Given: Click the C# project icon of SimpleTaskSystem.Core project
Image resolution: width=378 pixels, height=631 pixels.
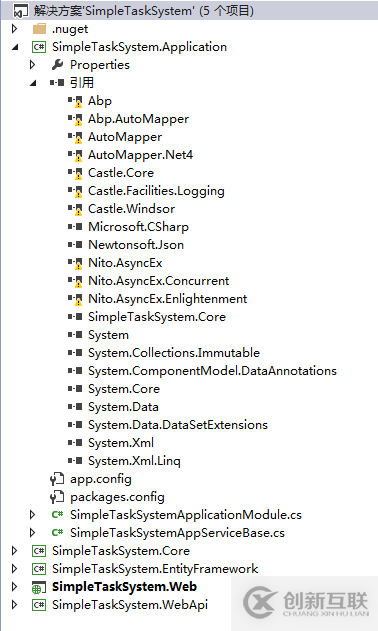Looking at the screenshot, I should pos(39,551).
